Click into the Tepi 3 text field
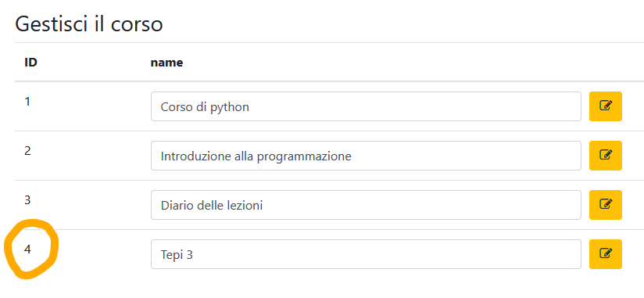 (366, 254)
